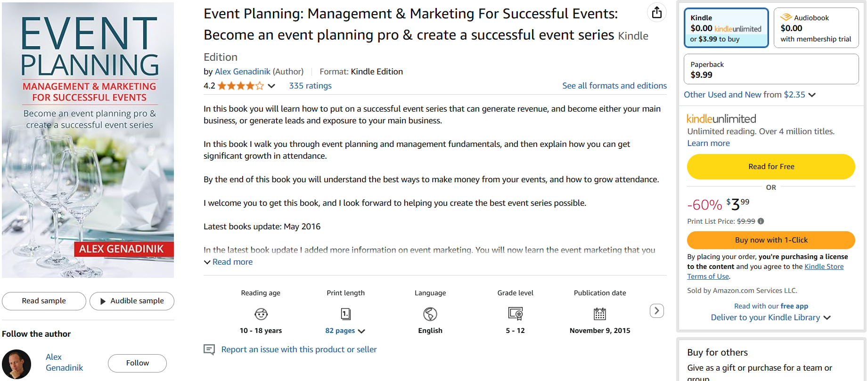Select the Paperback $9.99 format option

pos(771,69)
